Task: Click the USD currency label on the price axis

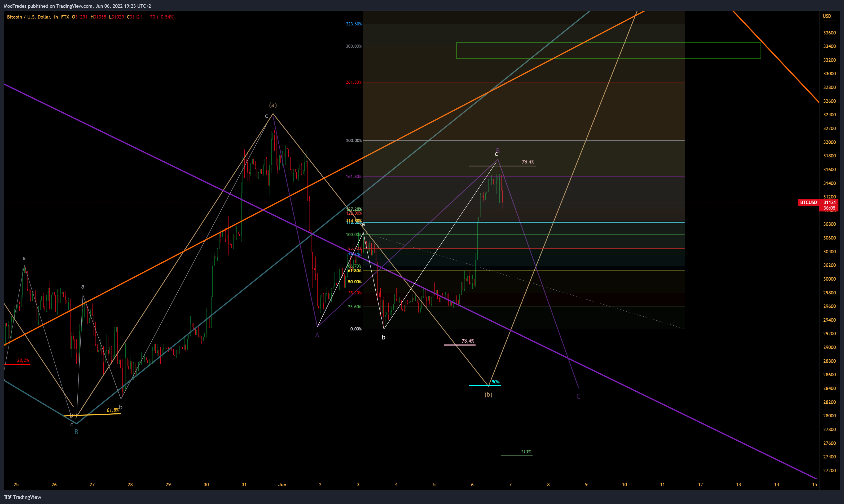Action: (827, 16)
